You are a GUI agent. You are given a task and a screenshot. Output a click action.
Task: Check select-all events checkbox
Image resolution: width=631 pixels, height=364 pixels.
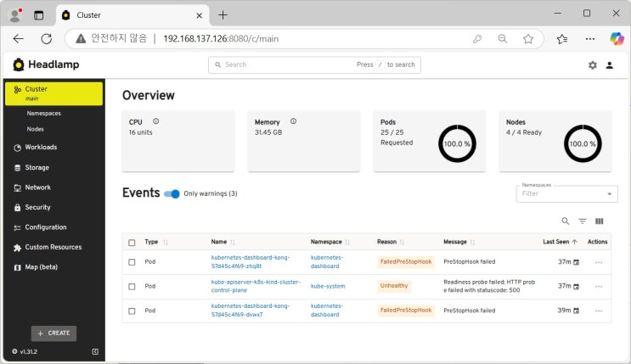coord(132,243)
